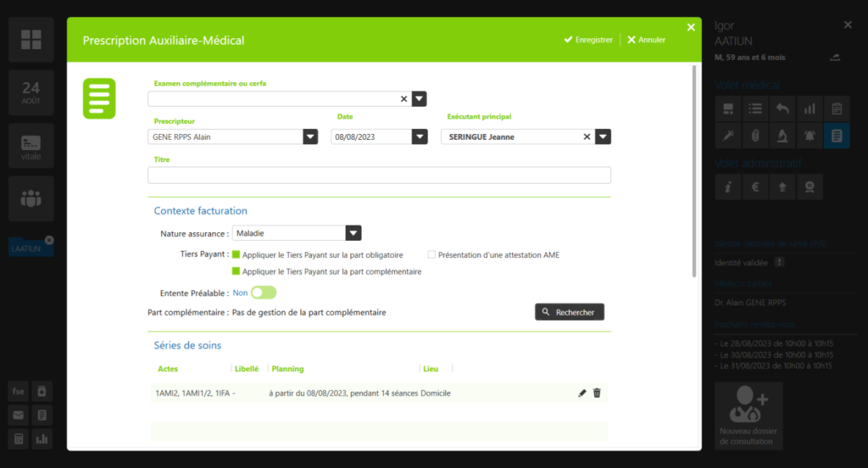Click the carte vitale icon in sidebar
The height and width of the screenshot is (468, 868).
click(31, 145)
